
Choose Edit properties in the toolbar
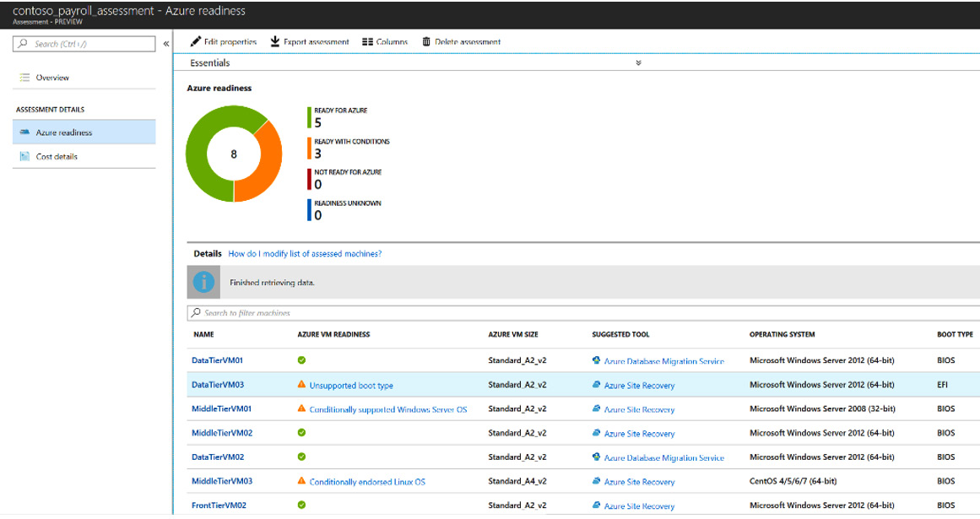[224, 42]
